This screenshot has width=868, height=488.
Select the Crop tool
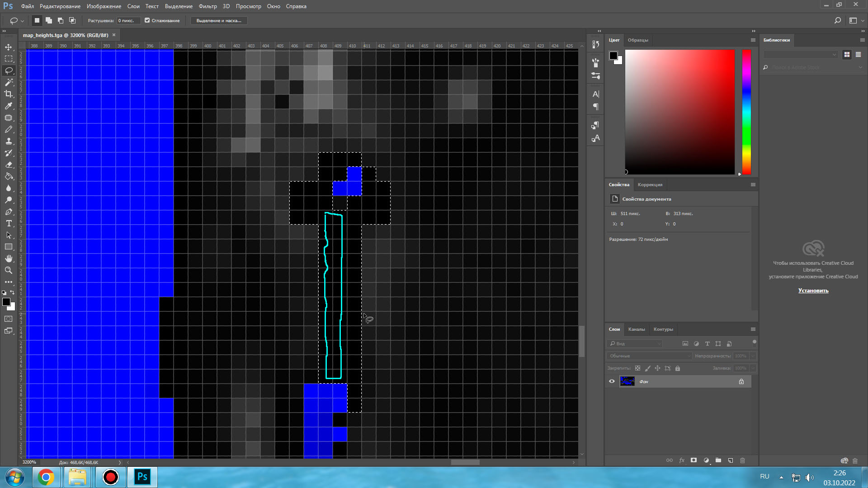(x=9, y=94)
